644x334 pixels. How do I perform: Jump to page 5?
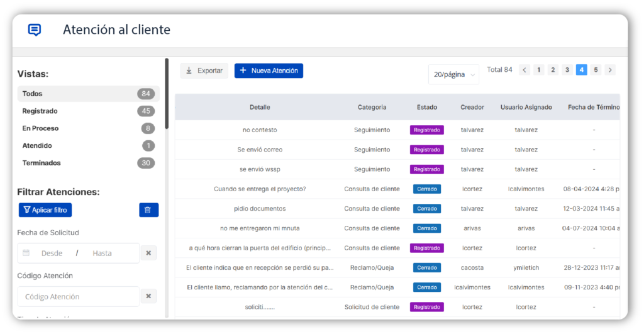point(596,70)
